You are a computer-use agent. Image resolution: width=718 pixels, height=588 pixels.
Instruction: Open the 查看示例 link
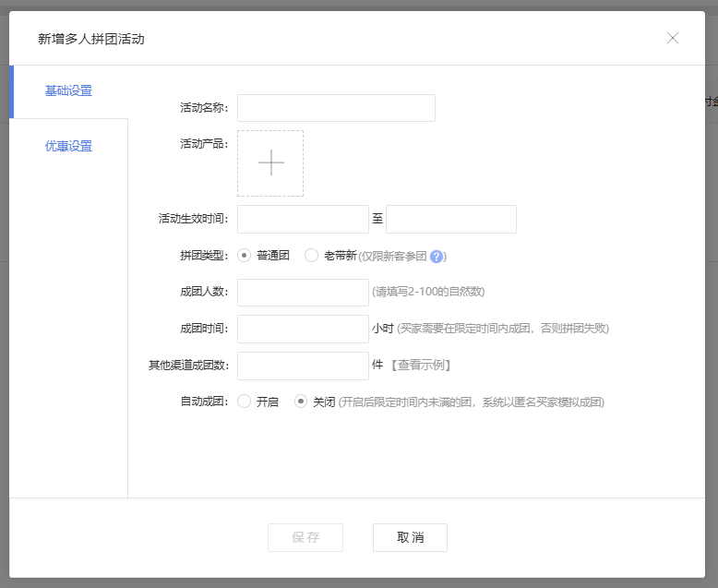tap(421, 365)
